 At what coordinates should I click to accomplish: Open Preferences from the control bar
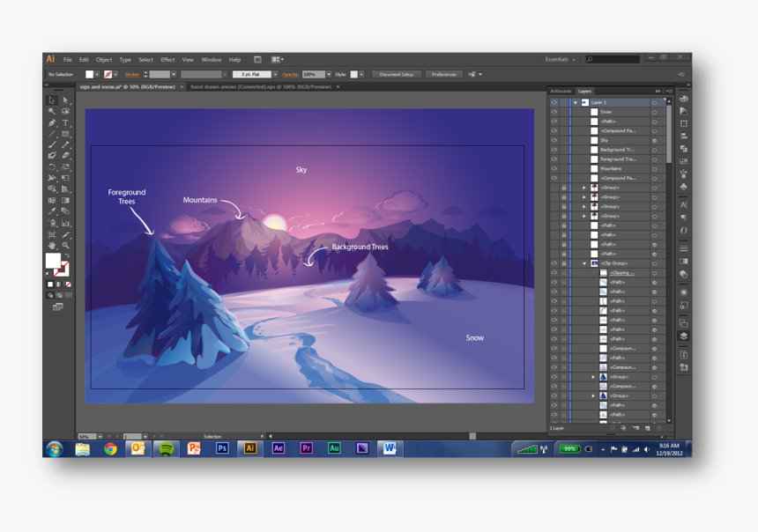443,75
